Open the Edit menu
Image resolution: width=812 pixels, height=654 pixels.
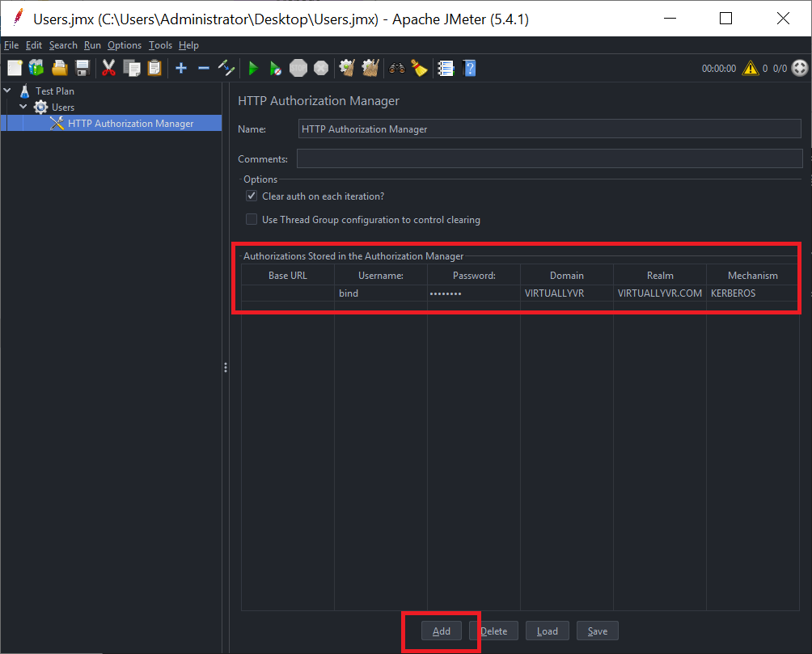pyautogui.click(x=34, y=45)
